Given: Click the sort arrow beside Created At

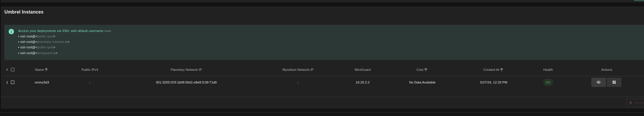Looking at the screenshot, I should (502, 70).
